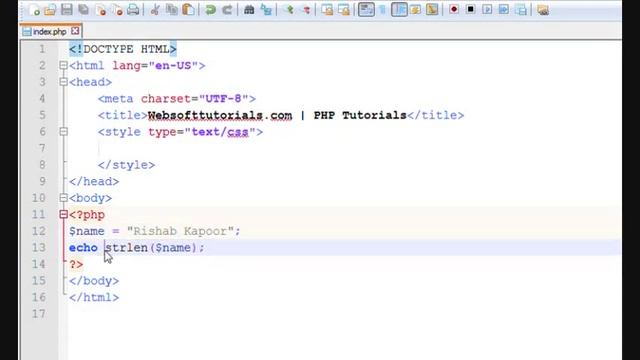Viewport: 640px width, 360px height.
Task: Click the "Rishab Kapoor" string
Action: pos(180,231)
